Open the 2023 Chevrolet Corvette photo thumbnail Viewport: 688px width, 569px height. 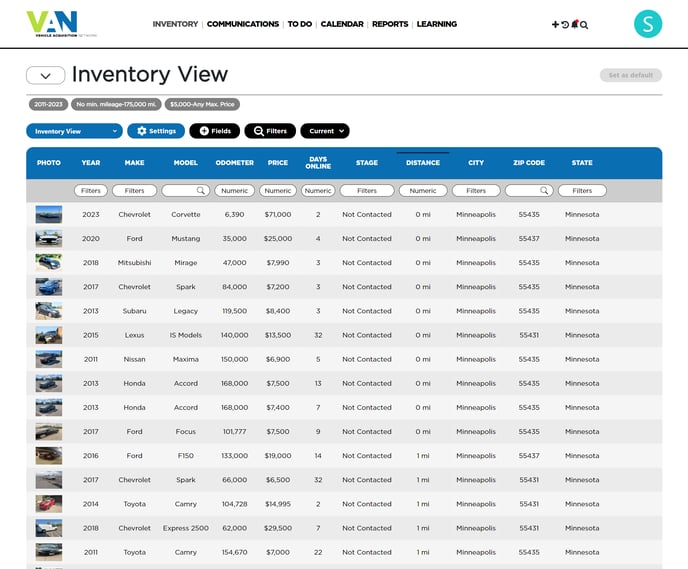pos(49,215)
